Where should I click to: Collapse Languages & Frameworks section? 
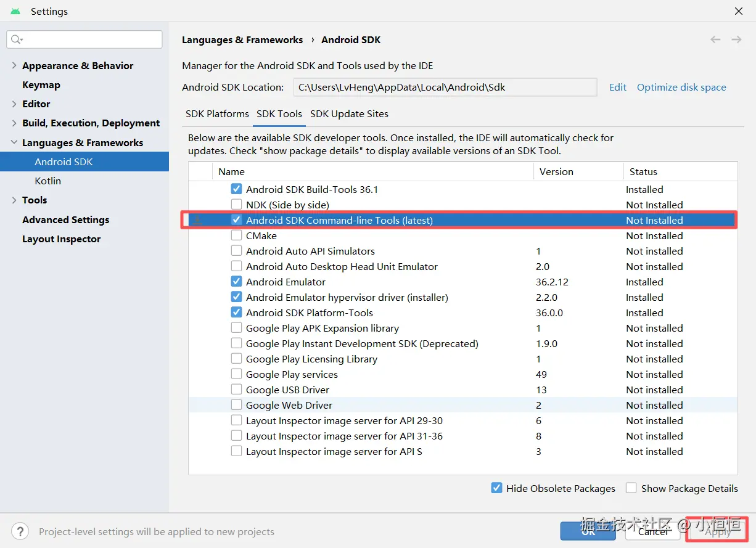pyautogui.click(x=14, y=142)
